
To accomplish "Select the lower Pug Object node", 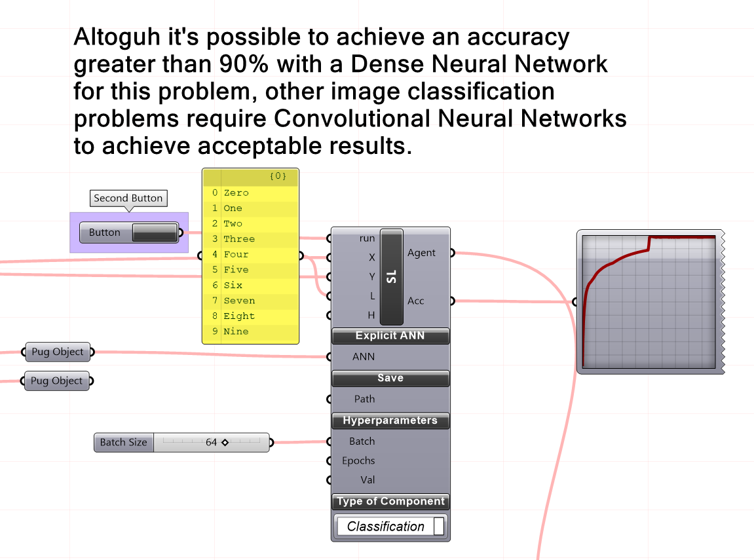I will (57, 381).
